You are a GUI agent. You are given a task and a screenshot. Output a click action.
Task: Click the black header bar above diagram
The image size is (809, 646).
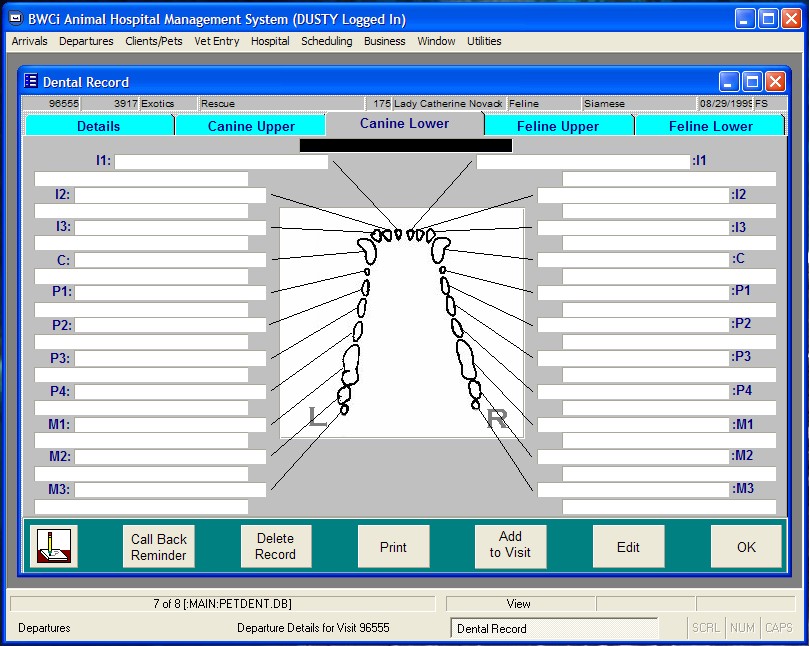(x=406, y=146)
